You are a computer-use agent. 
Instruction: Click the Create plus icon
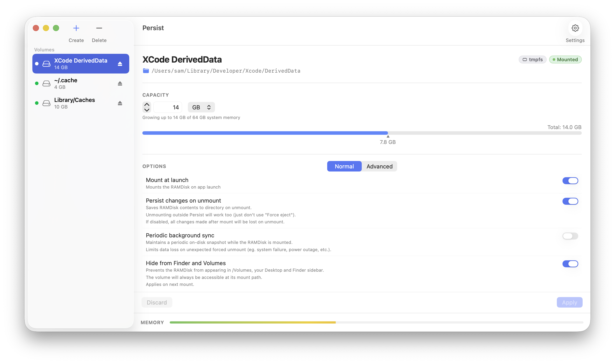76,28
